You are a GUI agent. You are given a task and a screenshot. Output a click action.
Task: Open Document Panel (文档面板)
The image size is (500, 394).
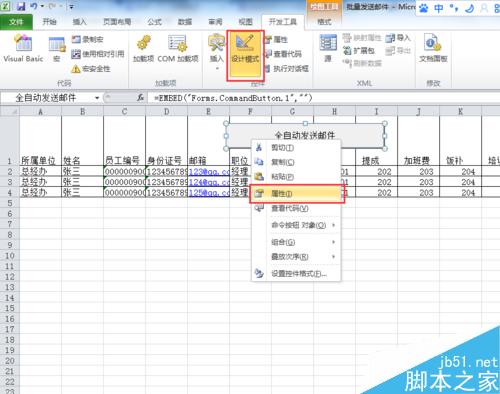coord(433,49)
